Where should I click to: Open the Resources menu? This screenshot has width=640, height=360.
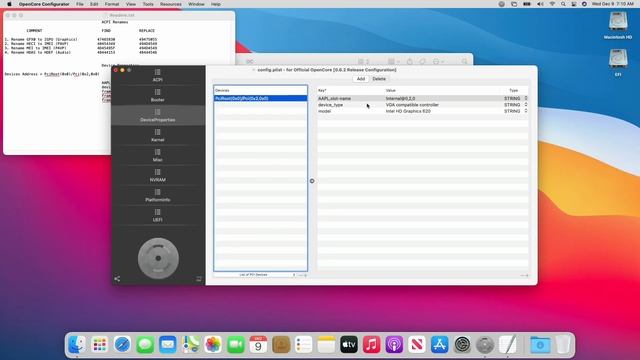pos(171,4)
